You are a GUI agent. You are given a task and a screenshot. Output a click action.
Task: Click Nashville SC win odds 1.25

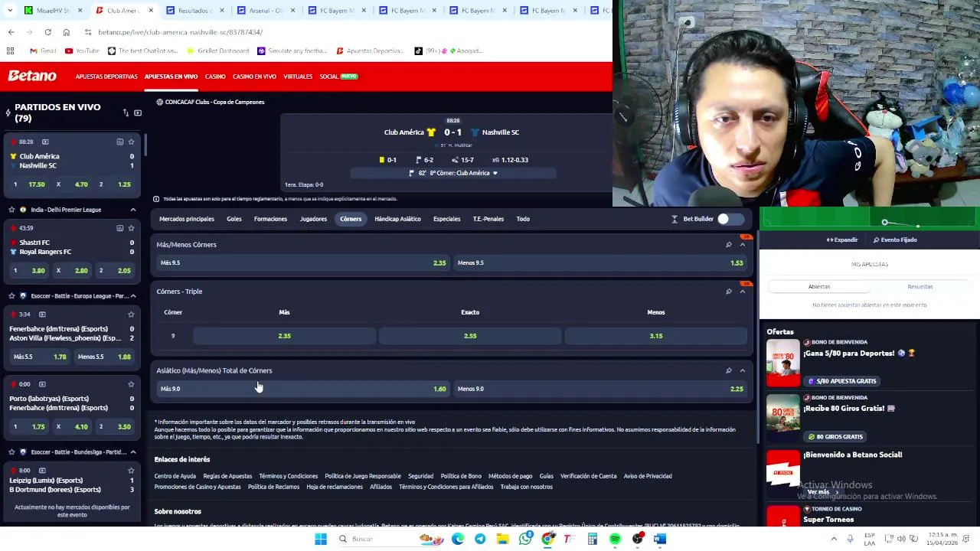point(116,184)
